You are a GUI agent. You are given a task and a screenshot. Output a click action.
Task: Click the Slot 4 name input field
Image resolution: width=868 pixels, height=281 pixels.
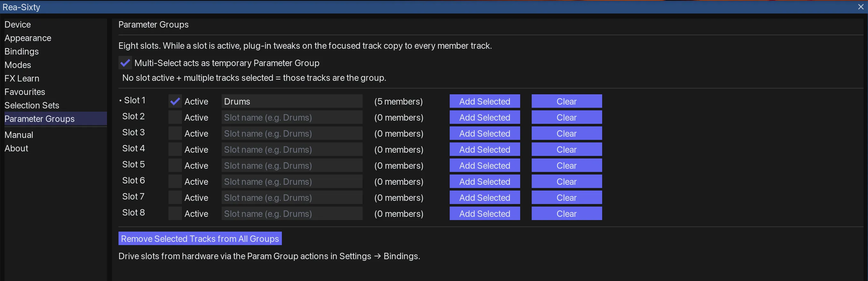(x=292, y=149)
